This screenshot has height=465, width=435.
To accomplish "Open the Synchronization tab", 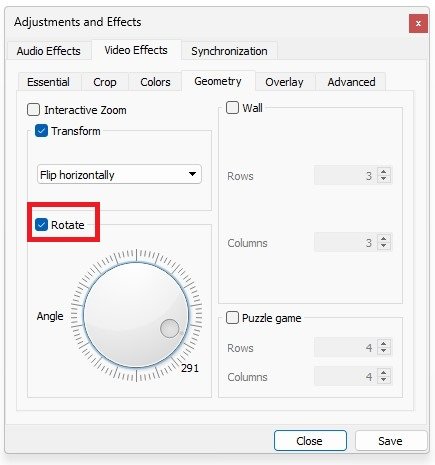I will click(229, 51).
